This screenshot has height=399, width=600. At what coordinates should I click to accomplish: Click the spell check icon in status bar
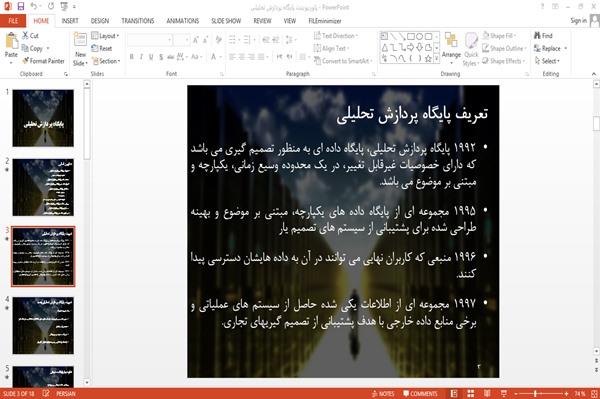coord(46,394)
